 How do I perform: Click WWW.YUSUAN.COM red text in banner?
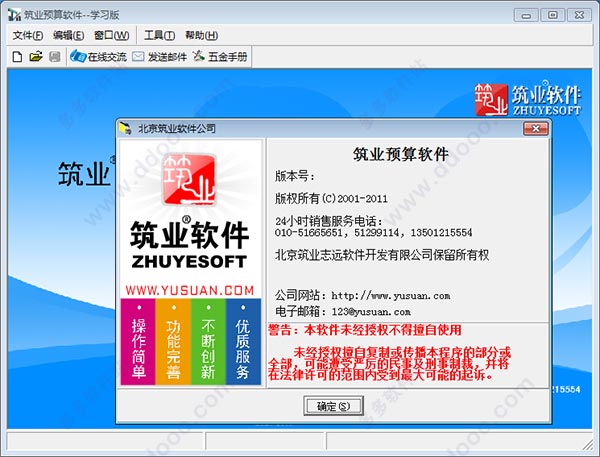click(x=189, y=291)
